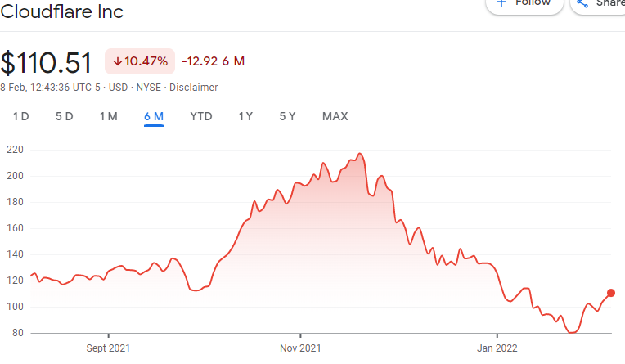Click the $110.51 stock price
This screenshot has width=625, height=364.
pos(47,63)
